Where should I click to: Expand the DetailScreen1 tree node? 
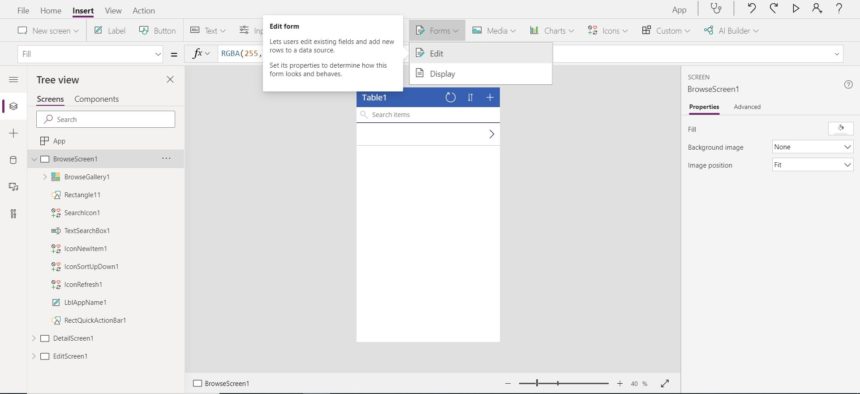click(x=34, y=338)
